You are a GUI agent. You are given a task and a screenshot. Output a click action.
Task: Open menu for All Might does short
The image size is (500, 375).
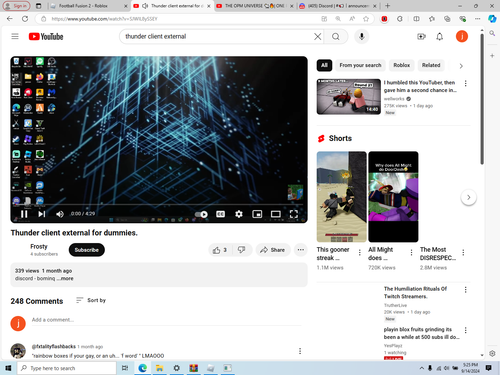tap(411, 253)
